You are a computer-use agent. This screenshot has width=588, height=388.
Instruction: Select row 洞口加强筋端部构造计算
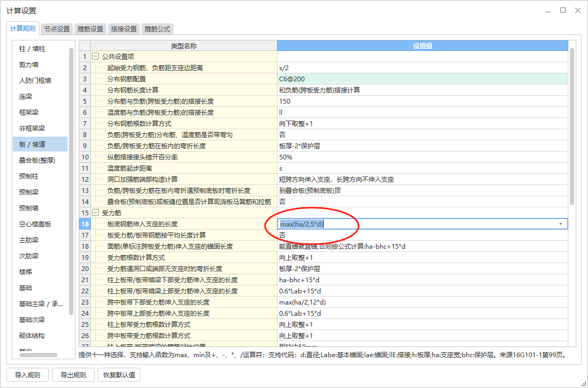tap(184, 180)
